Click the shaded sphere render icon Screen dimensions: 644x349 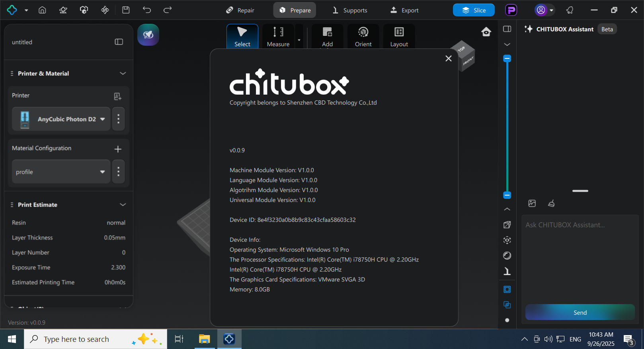pos(507,256)
